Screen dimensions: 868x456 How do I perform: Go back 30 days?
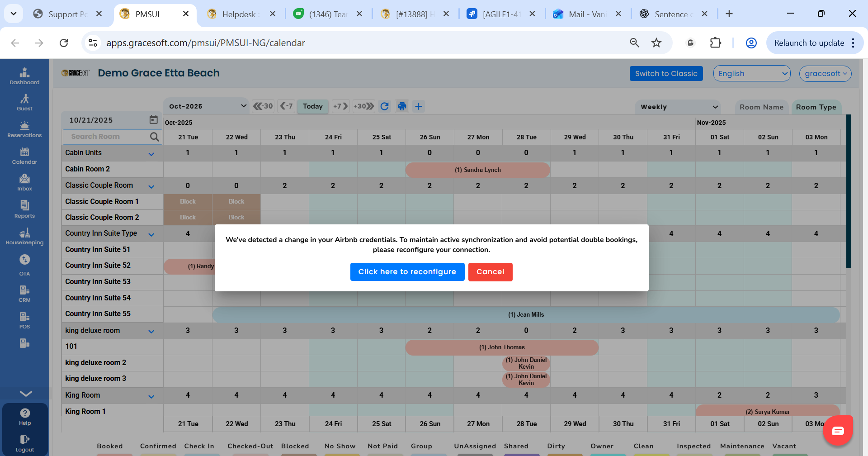[263, 106]
